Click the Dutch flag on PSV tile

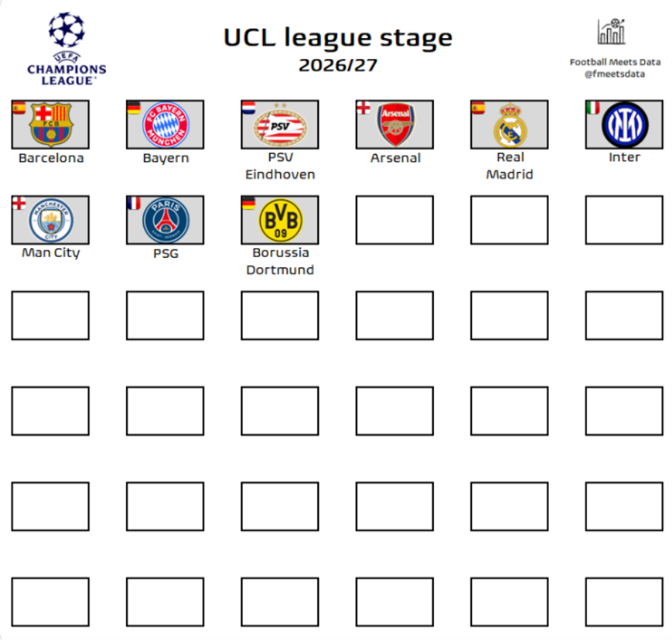(249, 108)
